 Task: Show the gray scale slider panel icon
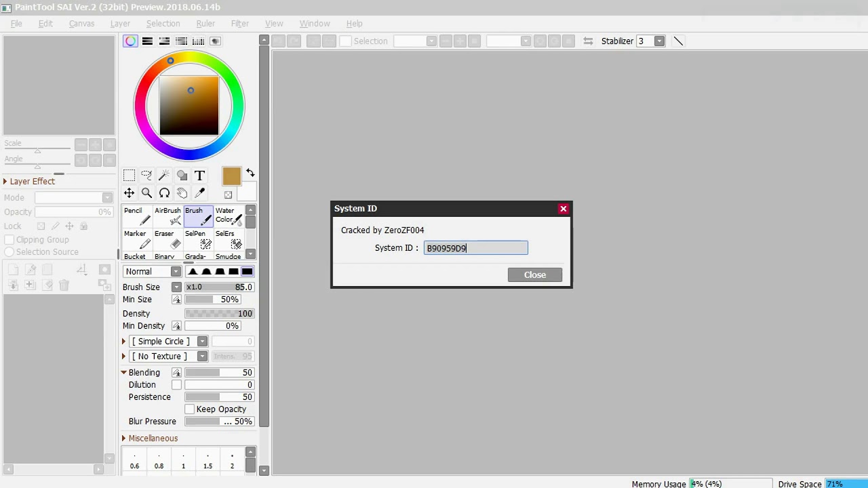click(x=181, y=41)
